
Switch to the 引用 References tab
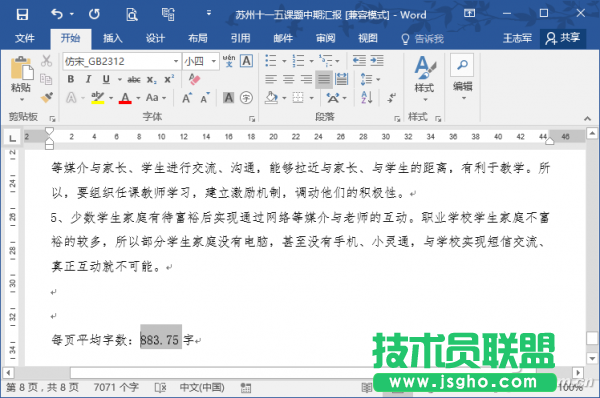tap(240, 38)
